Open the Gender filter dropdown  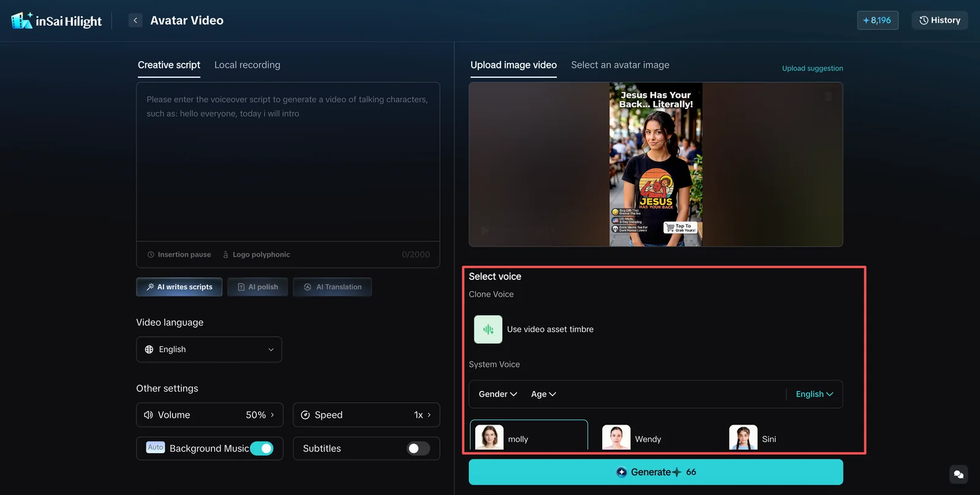498,394
